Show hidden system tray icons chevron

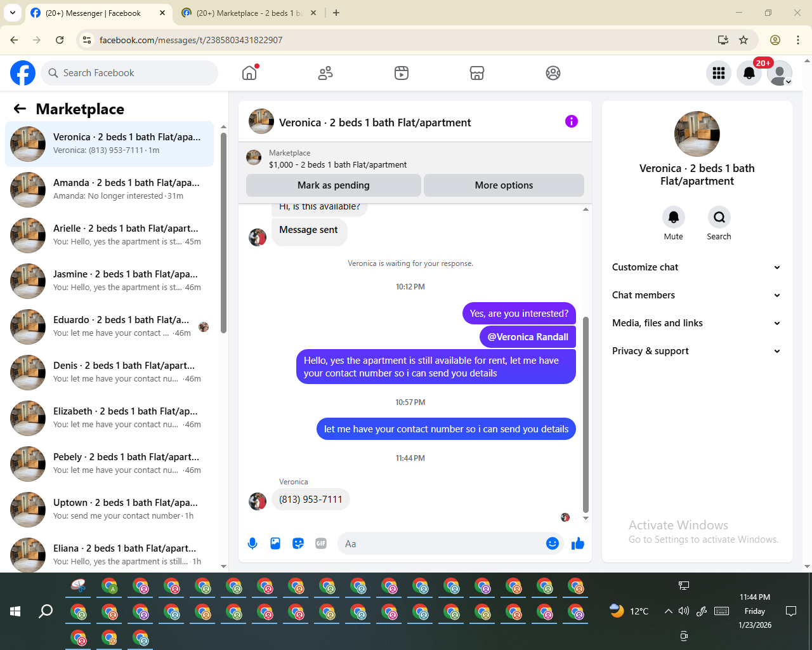668,611
